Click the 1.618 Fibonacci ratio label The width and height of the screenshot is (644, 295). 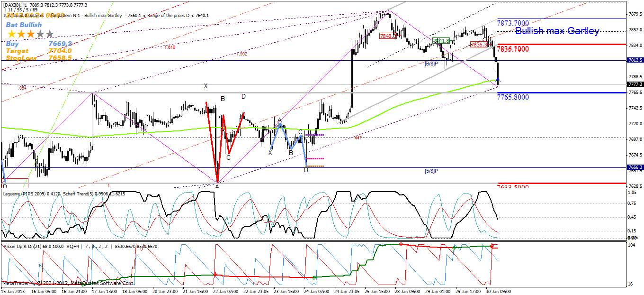[169, 47]
